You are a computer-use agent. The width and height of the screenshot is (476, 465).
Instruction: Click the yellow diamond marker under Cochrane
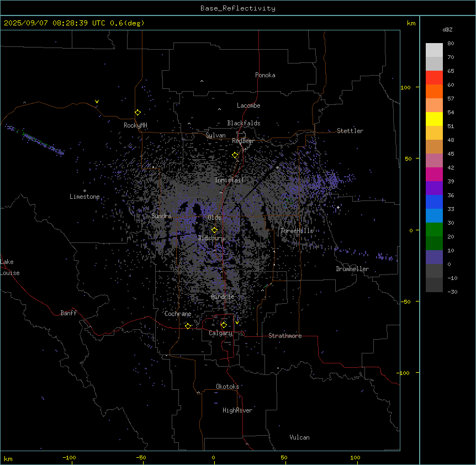(x=188, y=326)
